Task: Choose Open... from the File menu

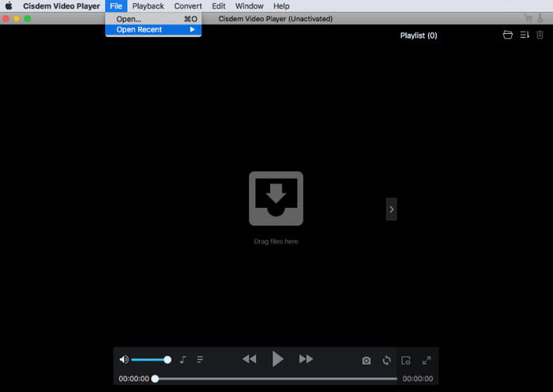Action: 153,19
